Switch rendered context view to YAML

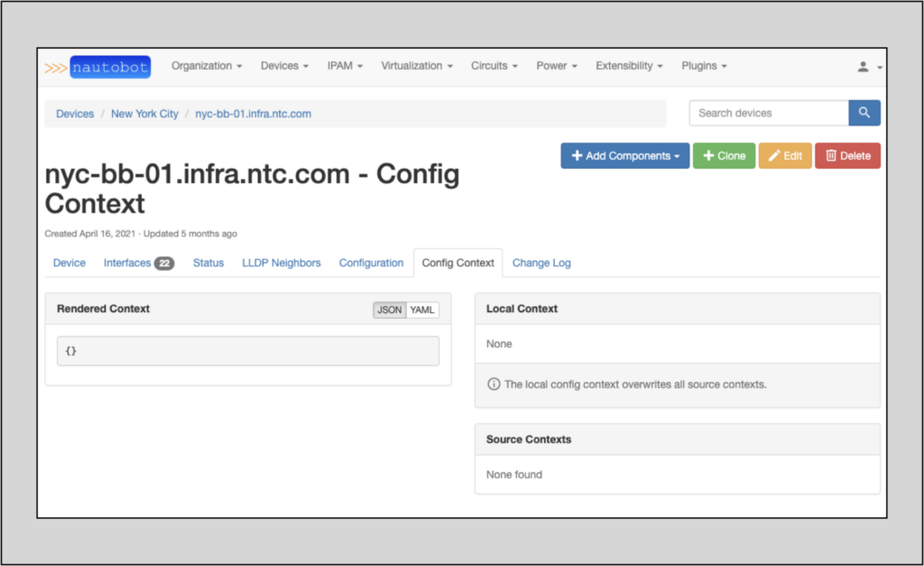tap(421, 310)
